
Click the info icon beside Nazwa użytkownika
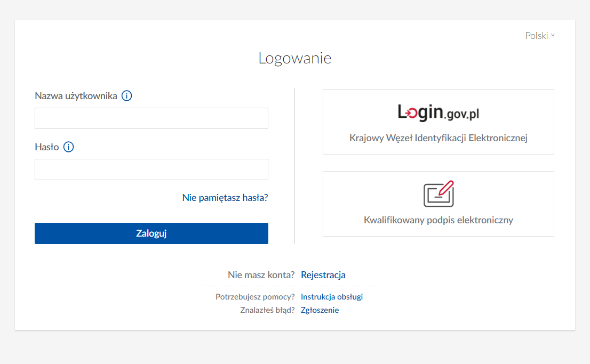pos(126,96)
